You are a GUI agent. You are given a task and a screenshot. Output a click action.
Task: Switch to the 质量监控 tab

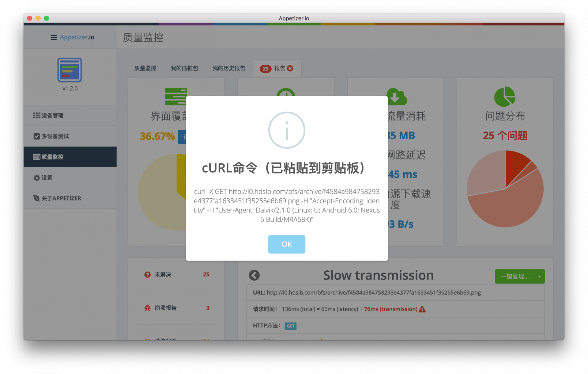tap(145, 68)
